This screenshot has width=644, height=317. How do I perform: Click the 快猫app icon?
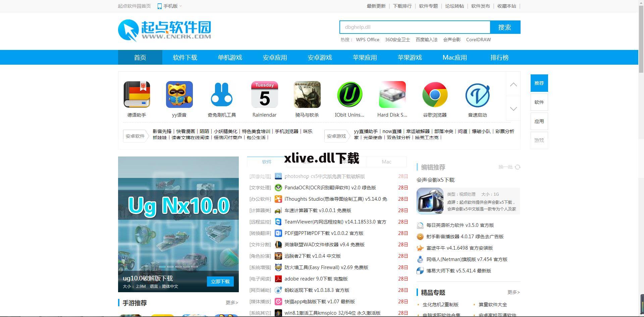pyautogui.click(x=278, y=302)
